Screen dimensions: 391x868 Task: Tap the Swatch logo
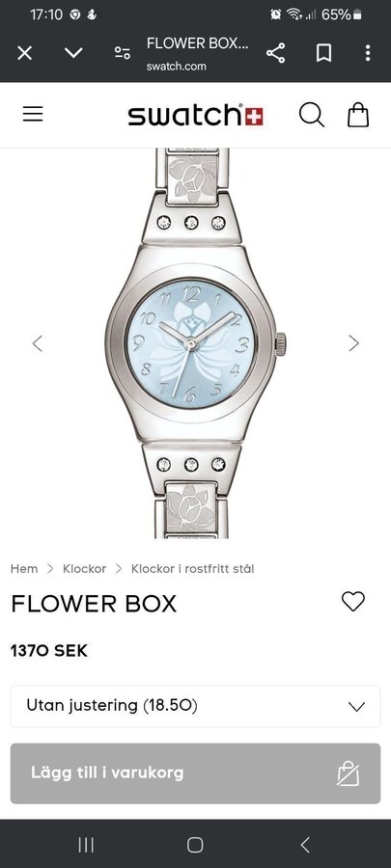195,115
